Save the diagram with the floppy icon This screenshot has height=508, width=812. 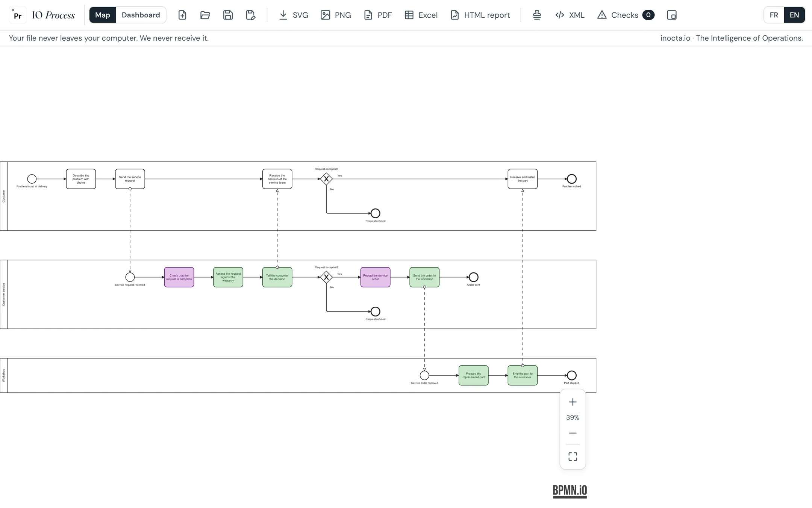tap(228, 15)
